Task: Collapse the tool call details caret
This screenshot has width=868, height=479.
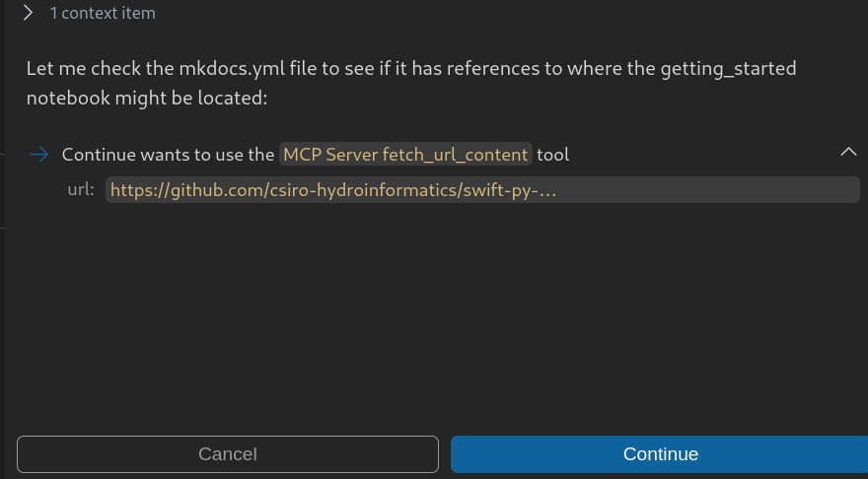Action: coord(847,152)
